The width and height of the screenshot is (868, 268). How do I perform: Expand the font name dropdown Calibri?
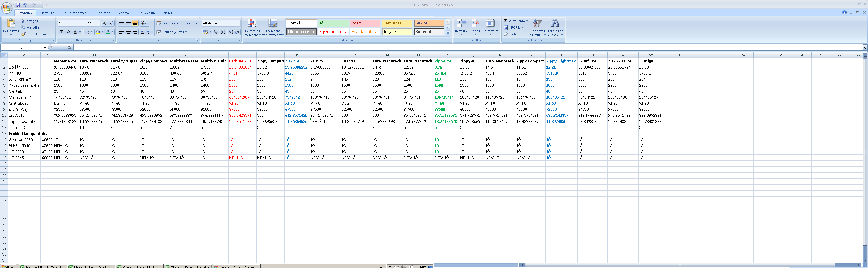point(85,23)
